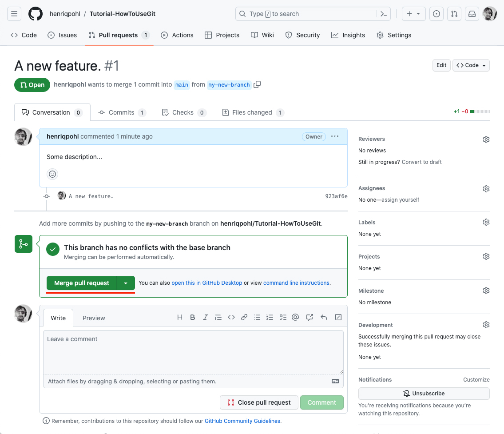Insert a saved reply icon
The height and width of the screenshot is (434, 504).
[324, 317]
